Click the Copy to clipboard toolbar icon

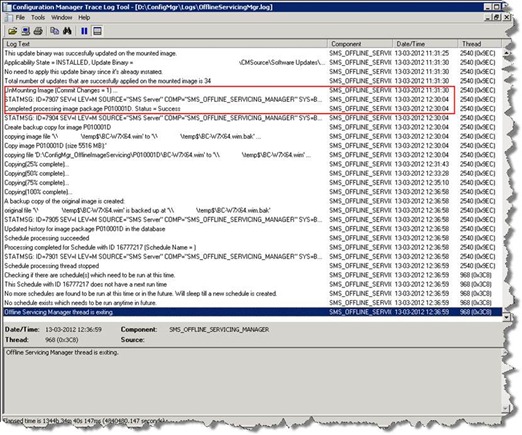tap(54, 31)
